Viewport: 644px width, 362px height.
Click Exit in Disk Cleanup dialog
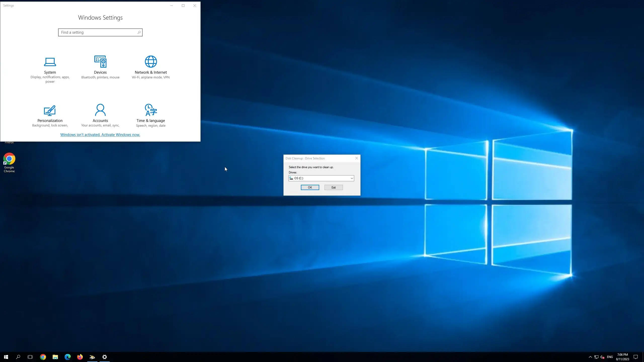tap(333, 188)
